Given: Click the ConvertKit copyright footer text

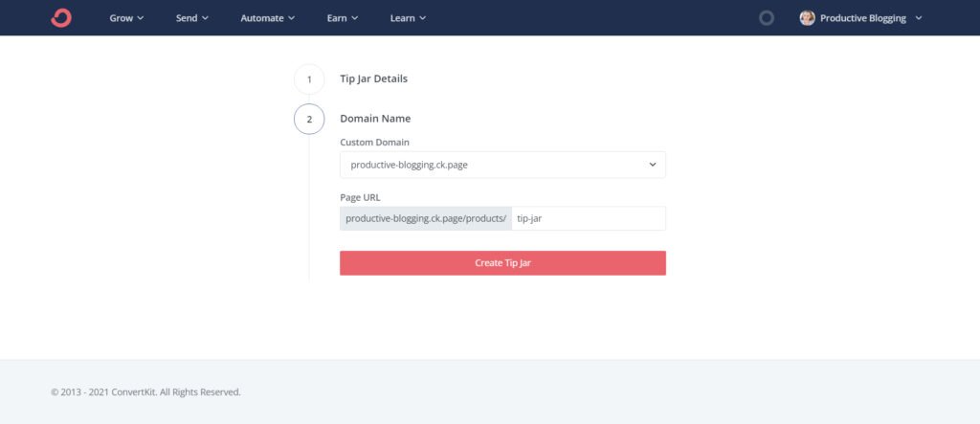Looking at the screenshot, I should point(145,392).
